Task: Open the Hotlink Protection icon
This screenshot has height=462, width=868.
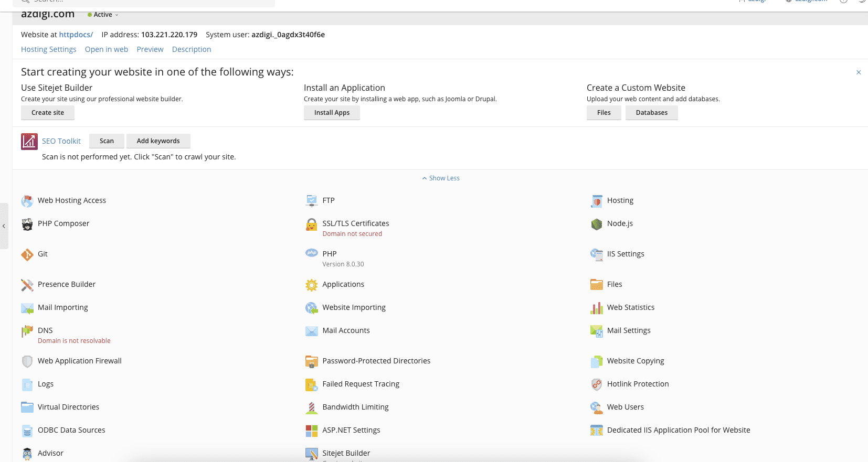Action: [x=596, y=384]
